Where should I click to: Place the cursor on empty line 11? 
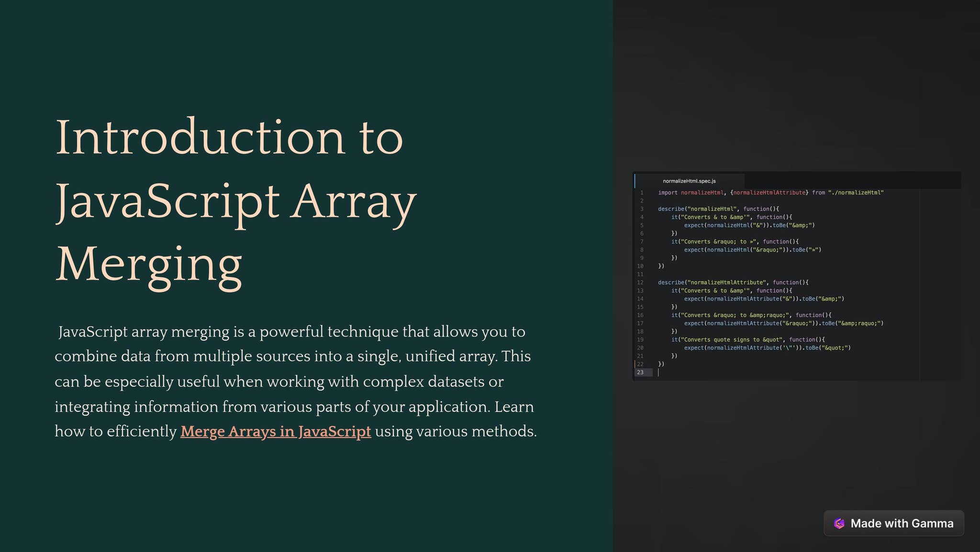tap(694, 274)
